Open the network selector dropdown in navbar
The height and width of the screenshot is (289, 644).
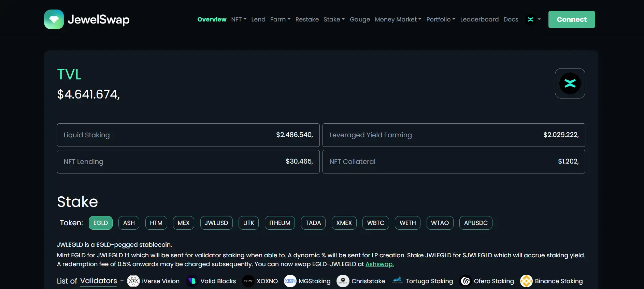coord(534,19)
